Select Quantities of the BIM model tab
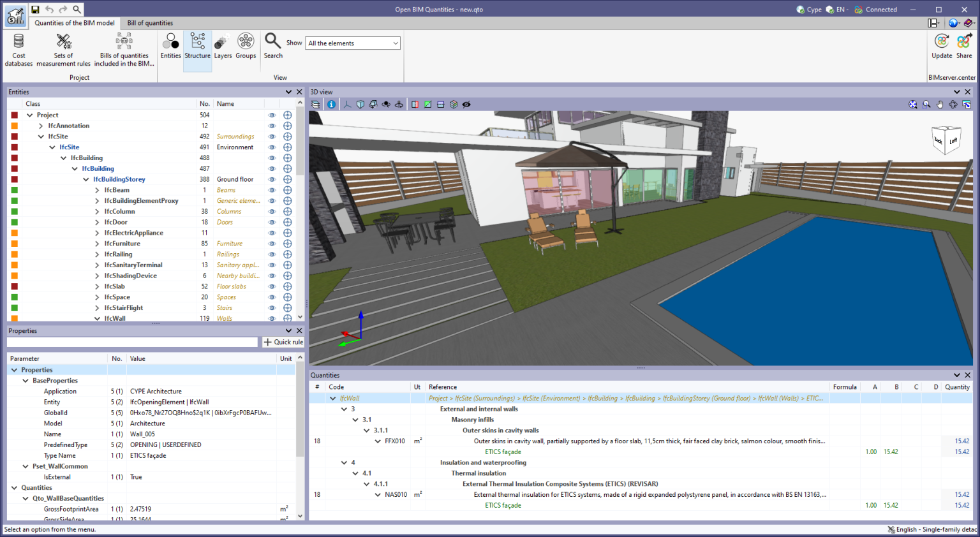Viewport: 980px width, 537px height. [75, 23]
